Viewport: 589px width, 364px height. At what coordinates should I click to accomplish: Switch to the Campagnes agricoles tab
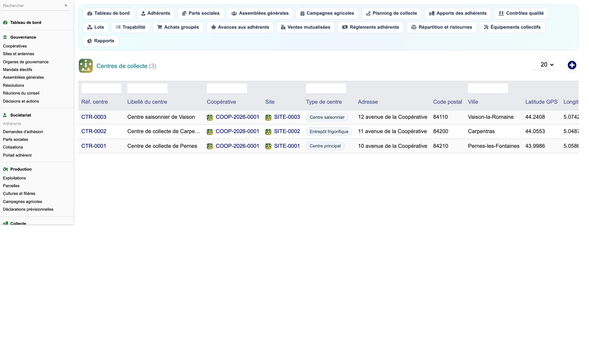[x=327, y=13]
